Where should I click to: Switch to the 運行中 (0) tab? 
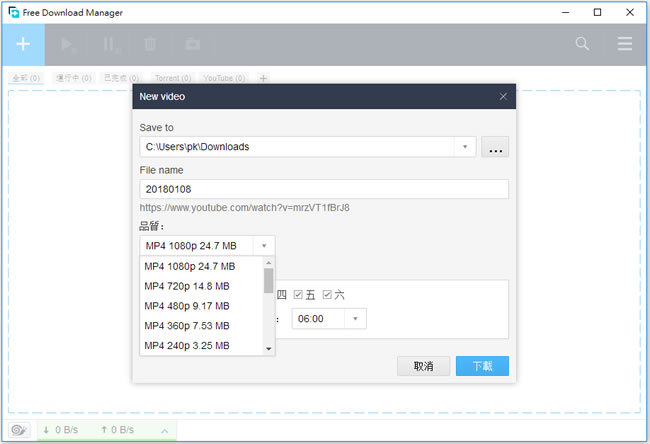pos(74,78)
